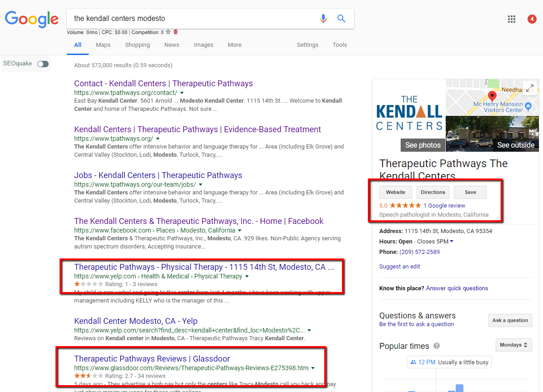Expand the hours list next to Closes 5PM
543x392 pixels.
(452, 242)
